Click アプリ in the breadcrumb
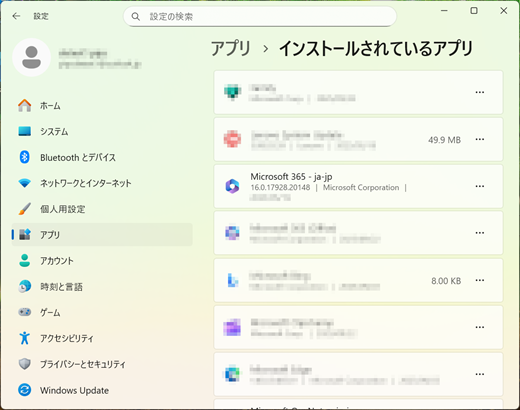This screenshot has width=520, height=410. (231, 48)
